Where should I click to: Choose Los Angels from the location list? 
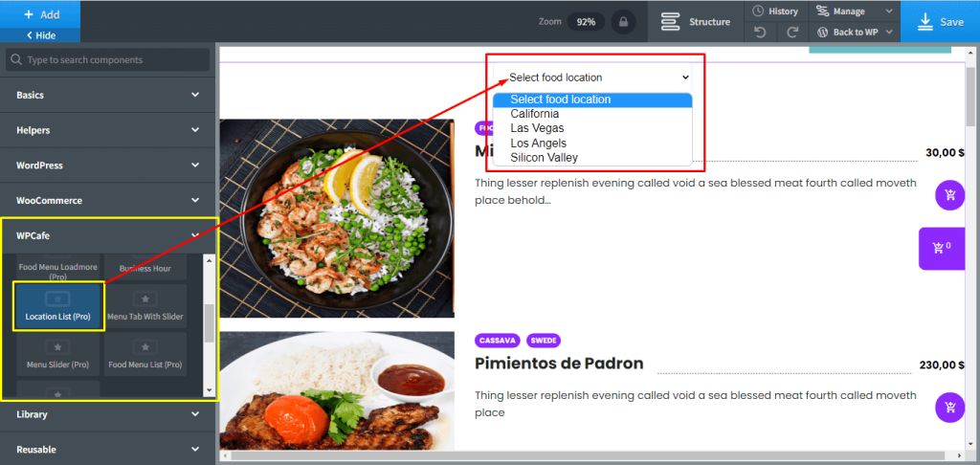[x=592, y=144]
